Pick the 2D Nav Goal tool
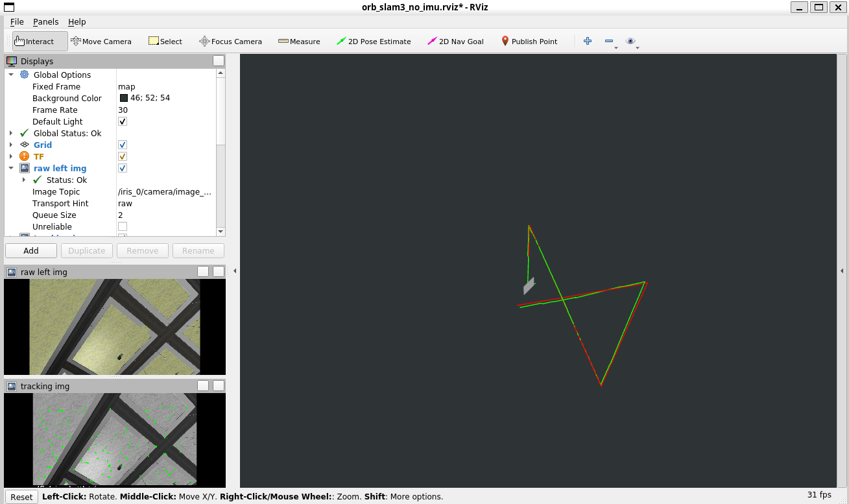Screen dimensions: 849x504 (455, 42)
